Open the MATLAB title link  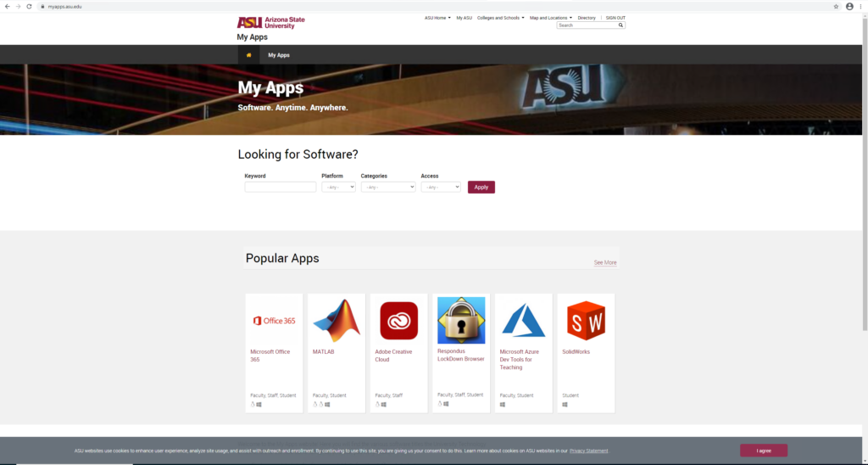tap(323, 352)
